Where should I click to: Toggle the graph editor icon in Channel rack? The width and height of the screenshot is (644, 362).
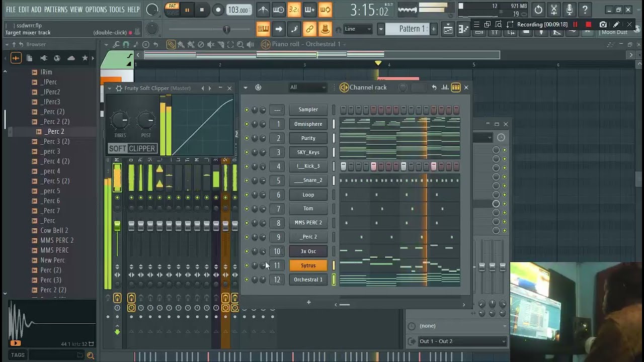pos(445,87)
